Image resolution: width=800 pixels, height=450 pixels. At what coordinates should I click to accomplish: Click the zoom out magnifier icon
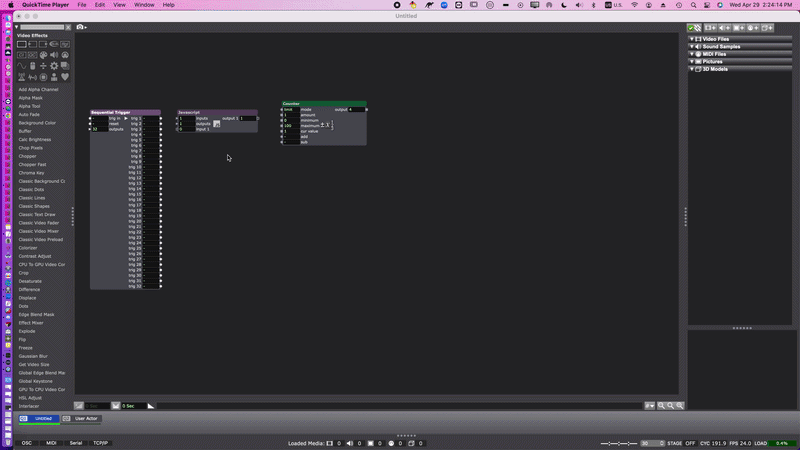click(x=661, y=405)
